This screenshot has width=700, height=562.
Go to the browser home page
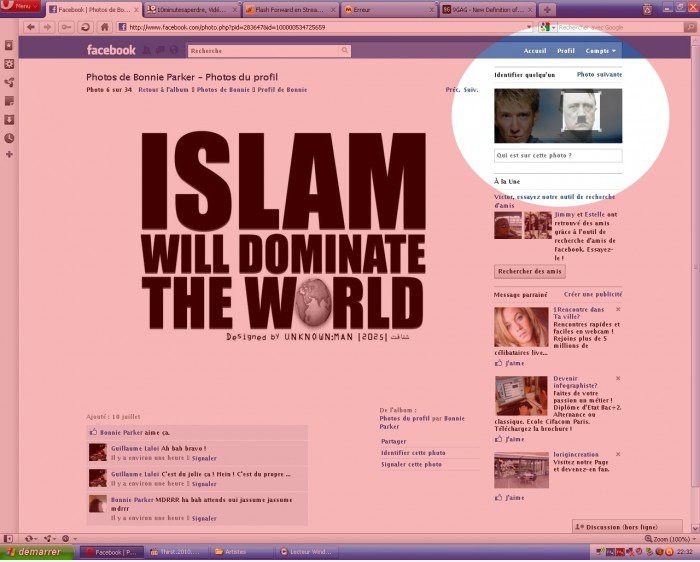point(104,27)
